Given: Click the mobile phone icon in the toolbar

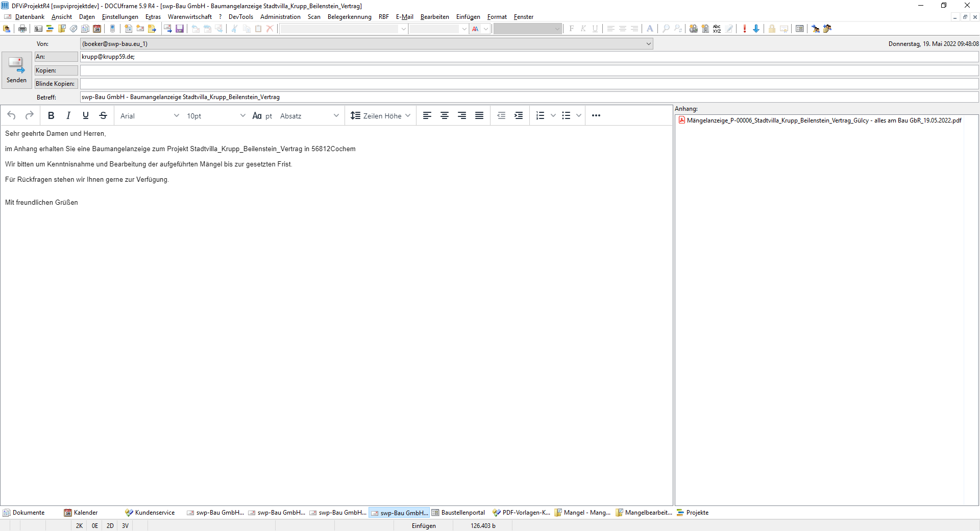Looking at the screenshot, I should point(113,29).
